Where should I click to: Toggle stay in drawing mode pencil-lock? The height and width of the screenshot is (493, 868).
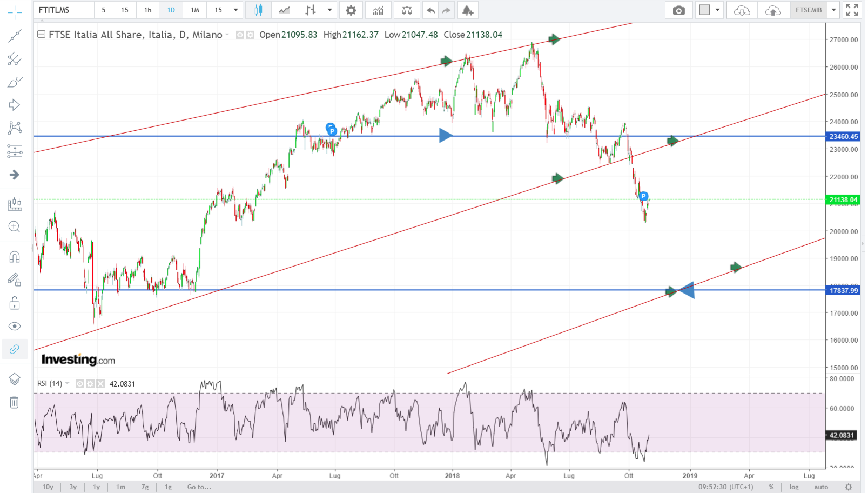15,279
